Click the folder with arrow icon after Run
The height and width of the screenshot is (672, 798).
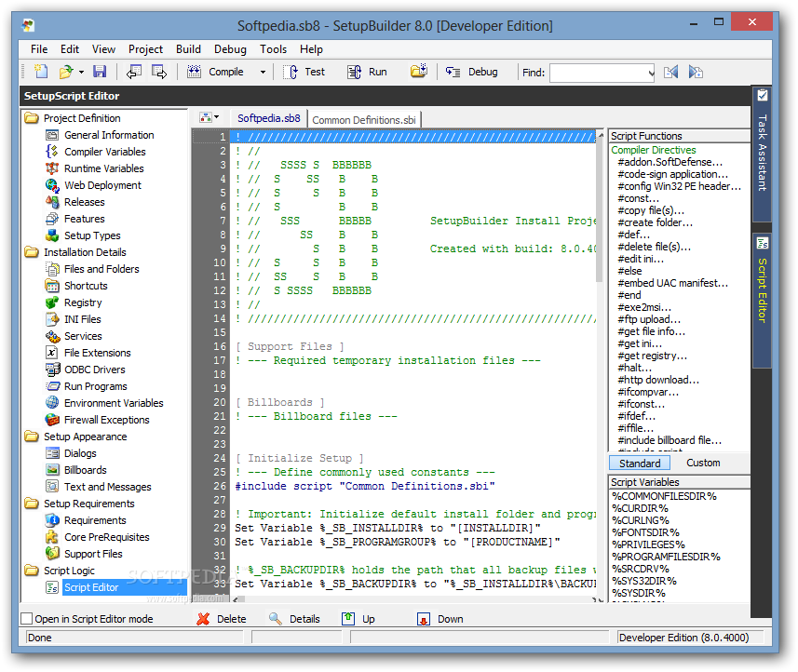(419, 72)
